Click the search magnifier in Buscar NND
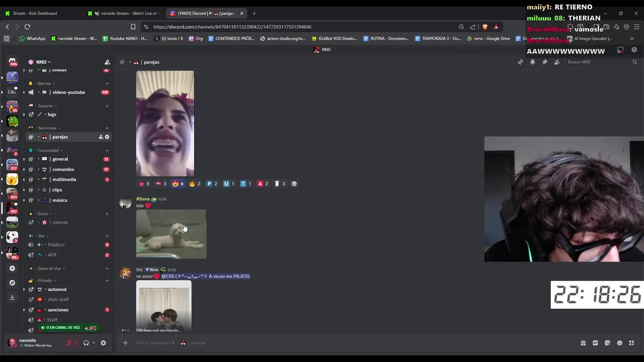Viewport: 644px width, 362px height. (x=634, y=62)
